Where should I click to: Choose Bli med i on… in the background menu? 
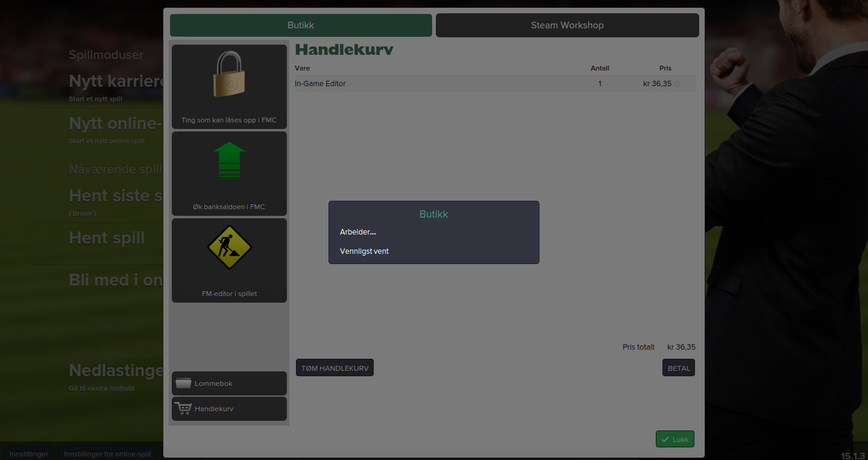pyautogui.click(x=116, y=280)
